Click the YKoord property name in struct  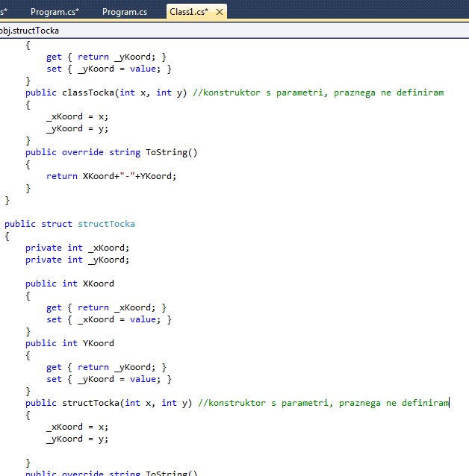coord(99,343)
